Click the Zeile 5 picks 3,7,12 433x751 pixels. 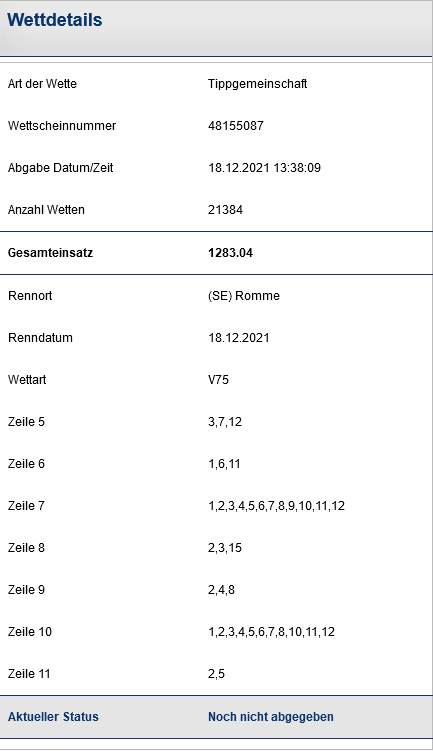225,422
